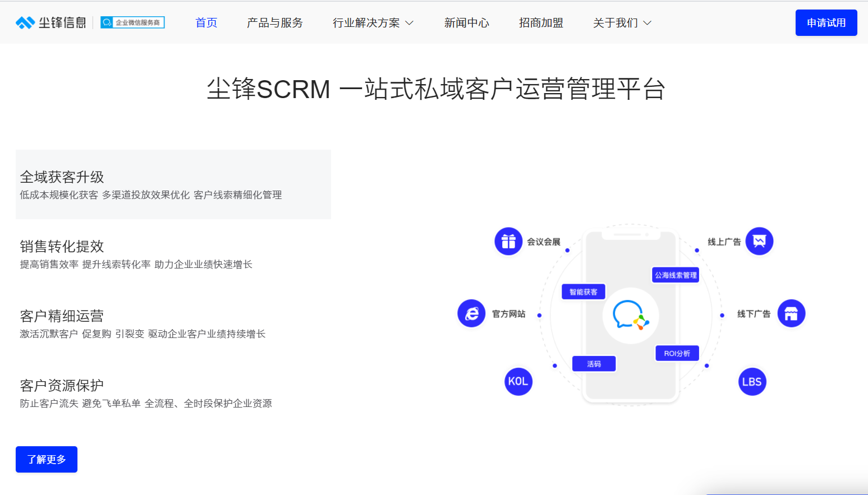The width and height of the screenshot is (868, 495).
Task: Open the 新闻中心 menu item
Action: tap(466, 23)
